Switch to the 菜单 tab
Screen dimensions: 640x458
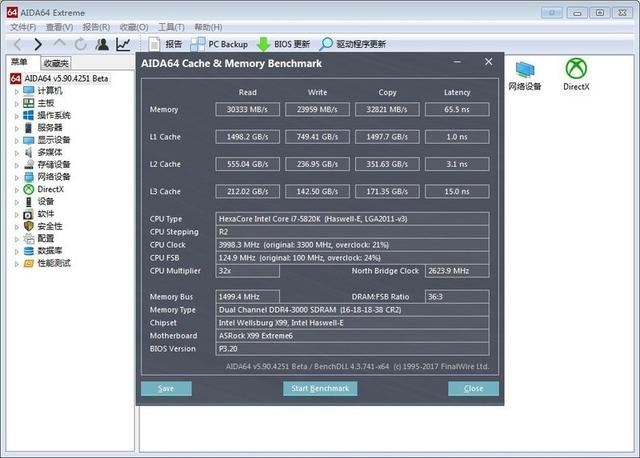pyautogui.click(x=19, y=62)
